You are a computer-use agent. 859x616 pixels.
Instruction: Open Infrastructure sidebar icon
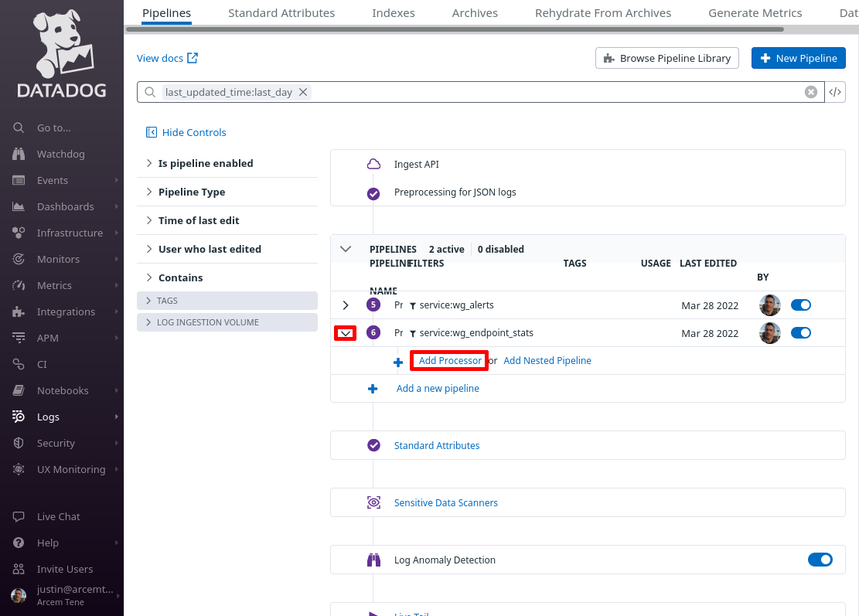(x=19, y=233)
